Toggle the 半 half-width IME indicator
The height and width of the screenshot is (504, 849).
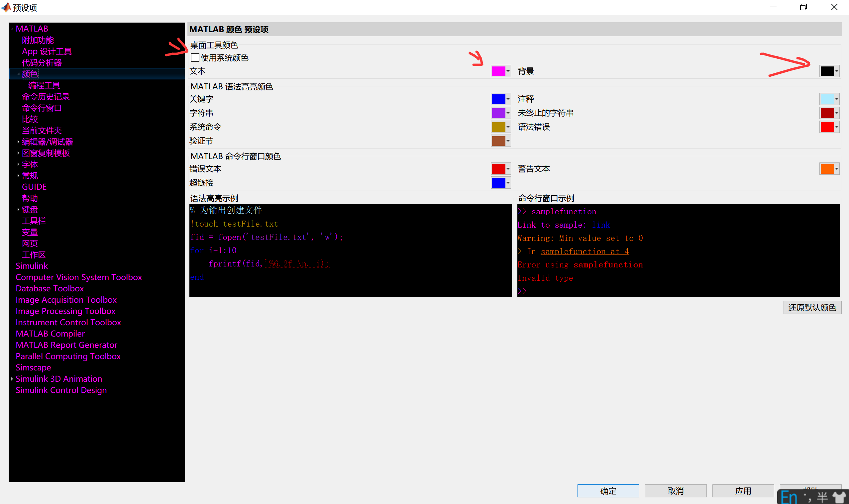point(822,498)
